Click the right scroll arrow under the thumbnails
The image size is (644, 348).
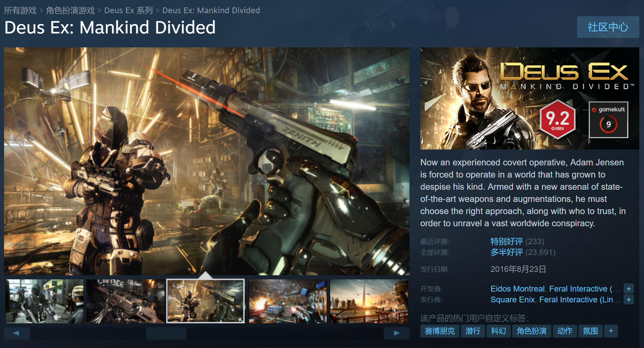(397, 333)
